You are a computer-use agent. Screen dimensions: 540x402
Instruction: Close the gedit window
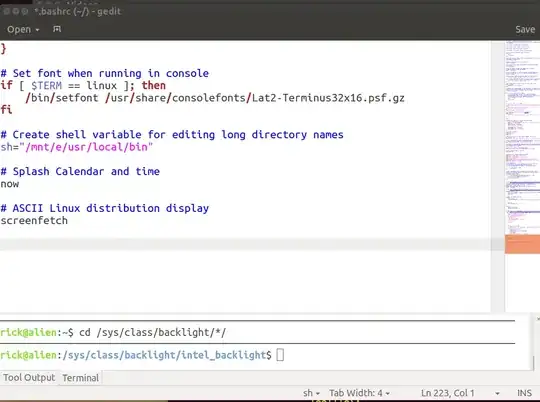pos(6,11)
